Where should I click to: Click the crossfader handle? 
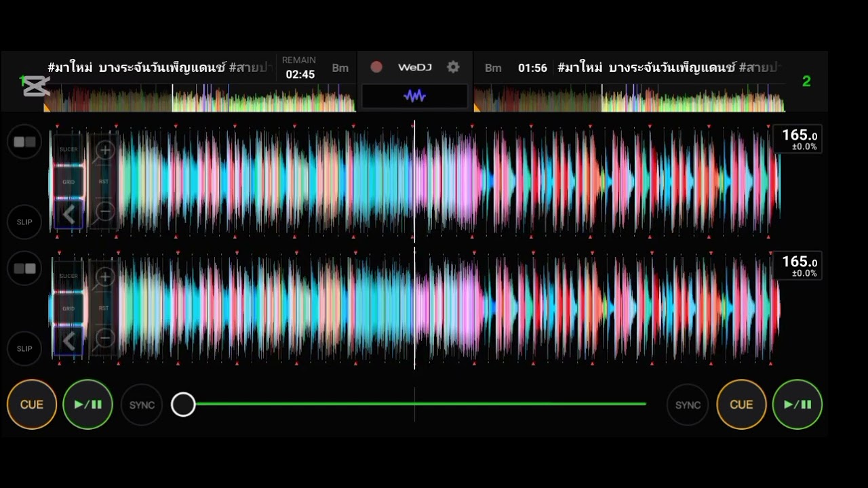[x=183, y=405]
